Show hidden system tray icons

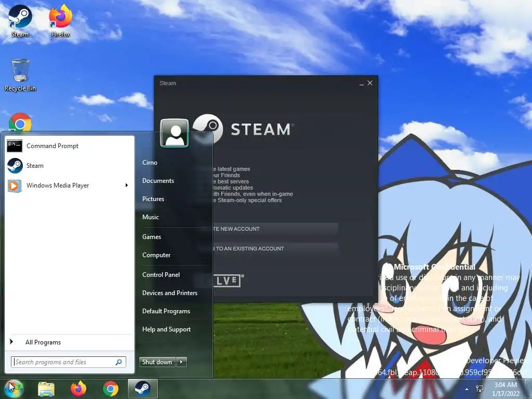pos(467,389)
